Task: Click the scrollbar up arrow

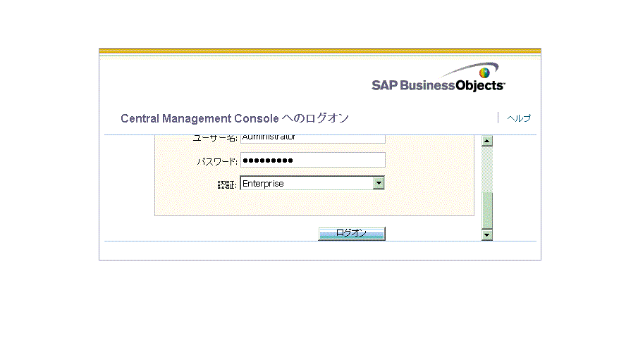Action: (x=486, y=141)
